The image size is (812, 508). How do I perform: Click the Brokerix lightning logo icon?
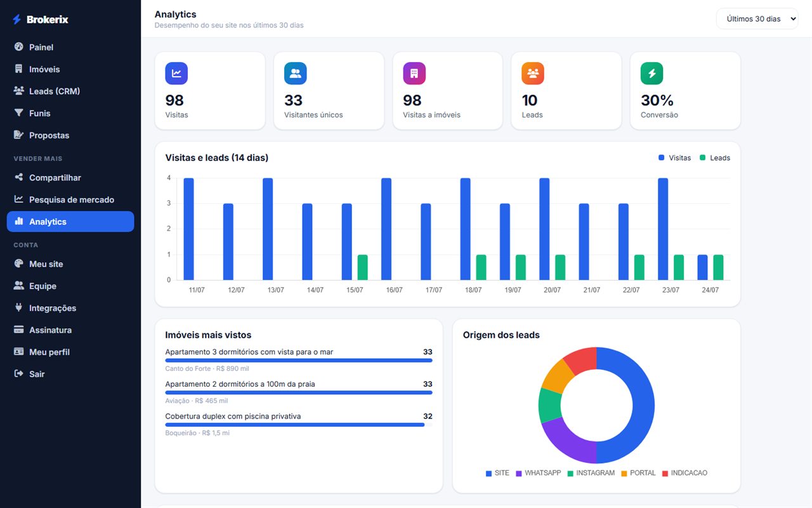(x=16, y=20)
